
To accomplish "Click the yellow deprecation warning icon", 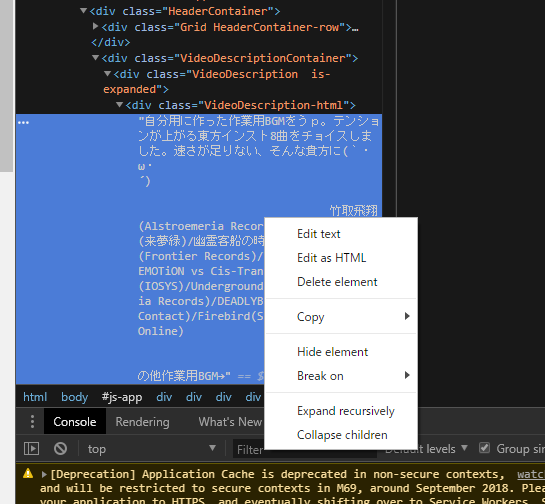I will tap(28, 473).
